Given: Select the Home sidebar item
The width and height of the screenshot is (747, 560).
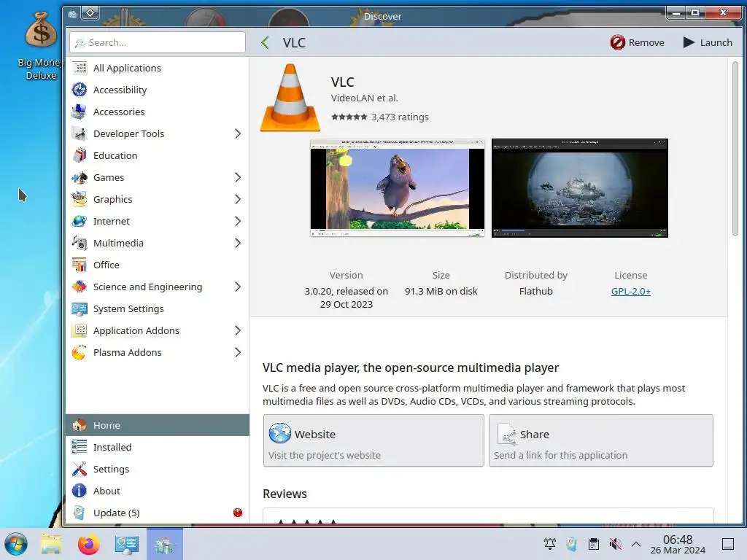Looking at the screenshot, I should tap(158, 425).
